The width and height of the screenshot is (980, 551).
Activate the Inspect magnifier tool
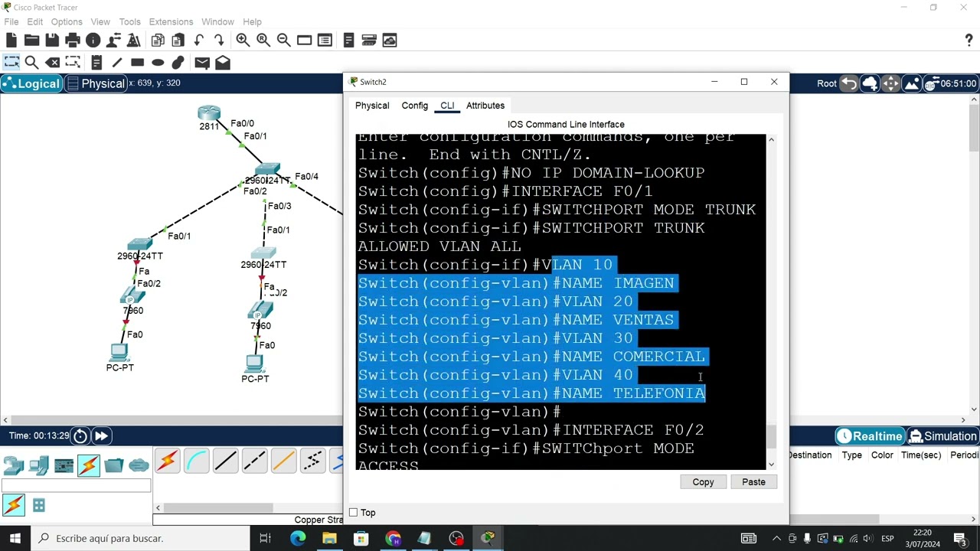click(x=32, y=62)
